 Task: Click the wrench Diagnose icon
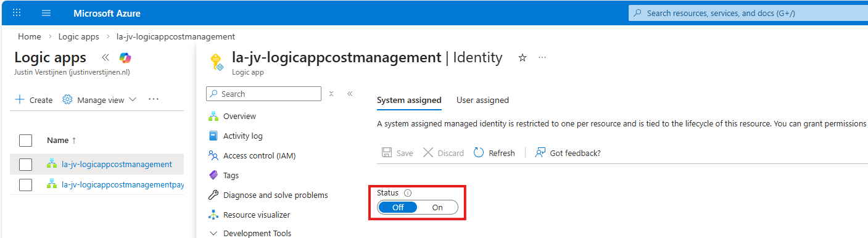point(213,195)
